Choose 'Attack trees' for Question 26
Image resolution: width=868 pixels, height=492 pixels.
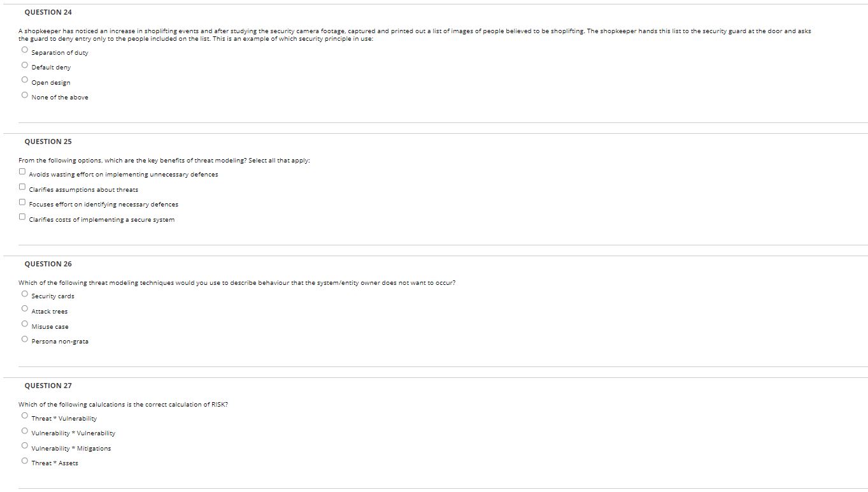click(25, 309)
